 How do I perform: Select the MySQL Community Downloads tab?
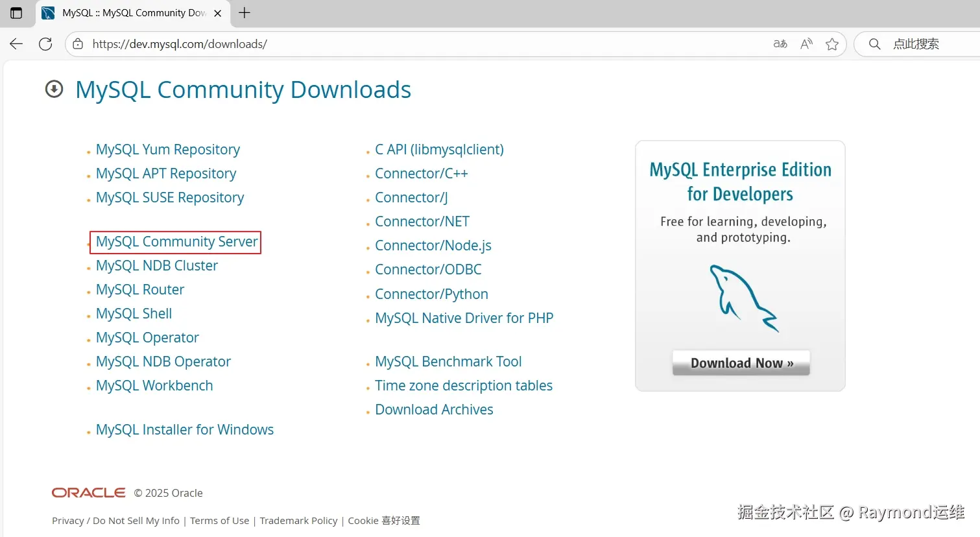point(134,13)
